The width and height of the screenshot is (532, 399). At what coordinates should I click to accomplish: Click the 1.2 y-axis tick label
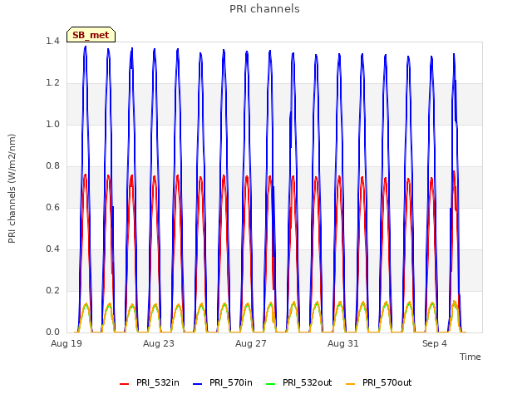tap(52, 82)
